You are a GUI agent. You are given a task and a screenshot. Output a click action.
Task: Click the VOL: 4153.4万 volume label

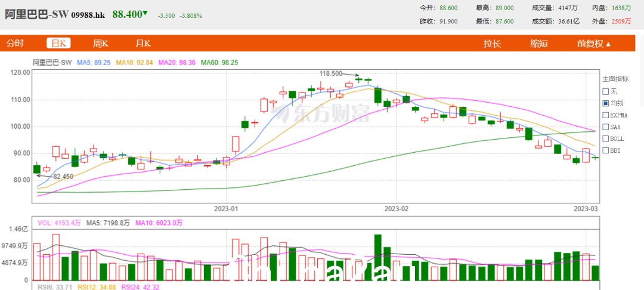click(x=60, y=223)
